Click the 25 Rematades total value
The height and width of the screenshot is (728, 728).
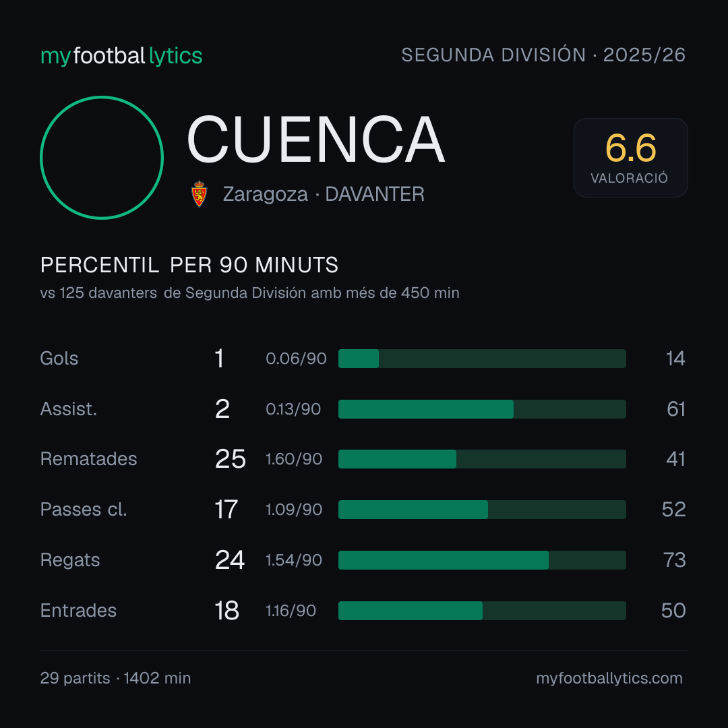pos(231,459)
